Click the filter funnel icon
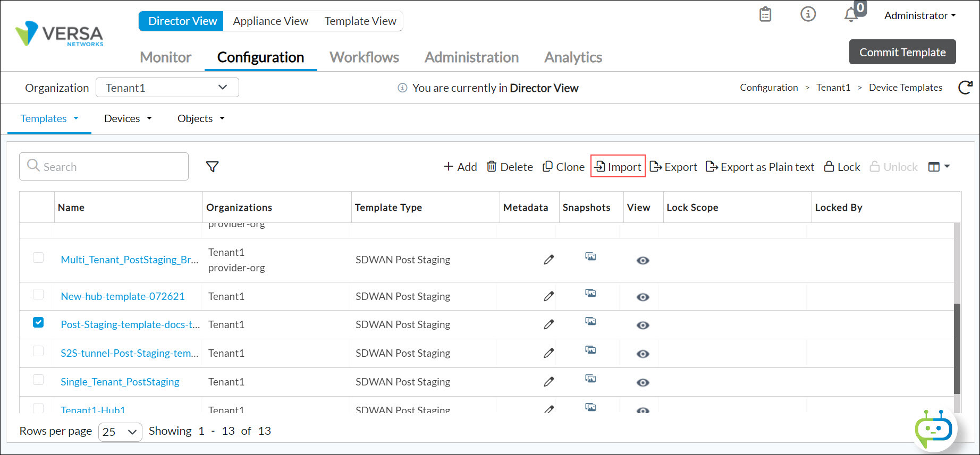Viewport: 980px width, 455px height. click(212, 167)
